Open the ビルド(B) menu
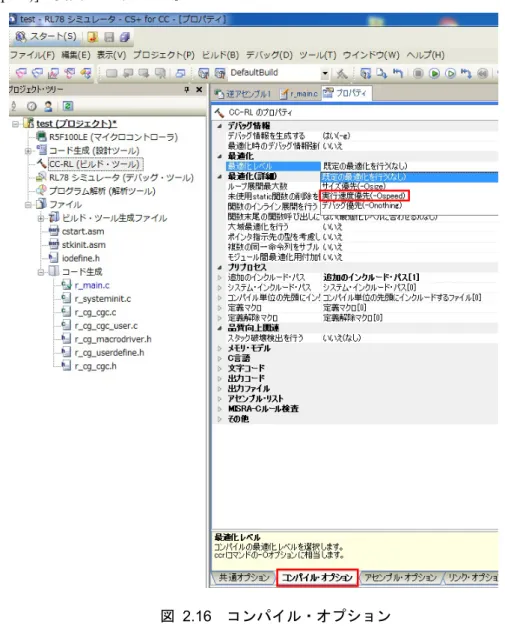Image resolution: width=505 pixels, height=627 pixels. tap(220, 55)
